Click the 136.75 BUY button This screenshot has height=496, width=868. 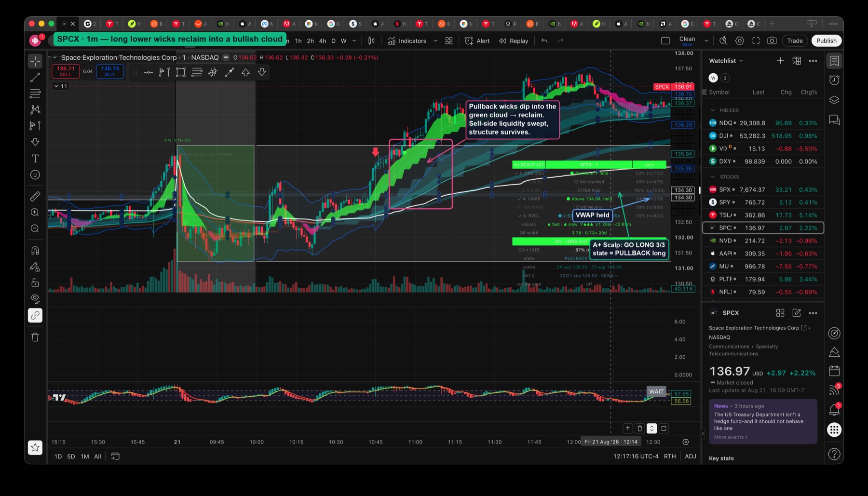[x=110, y=71]
